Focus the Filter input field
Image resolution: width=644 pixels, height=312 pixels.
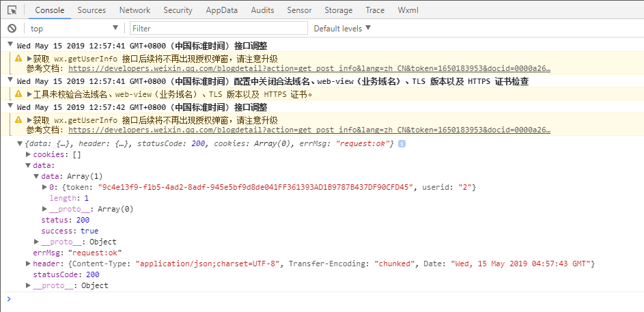[x=219, y=28]
